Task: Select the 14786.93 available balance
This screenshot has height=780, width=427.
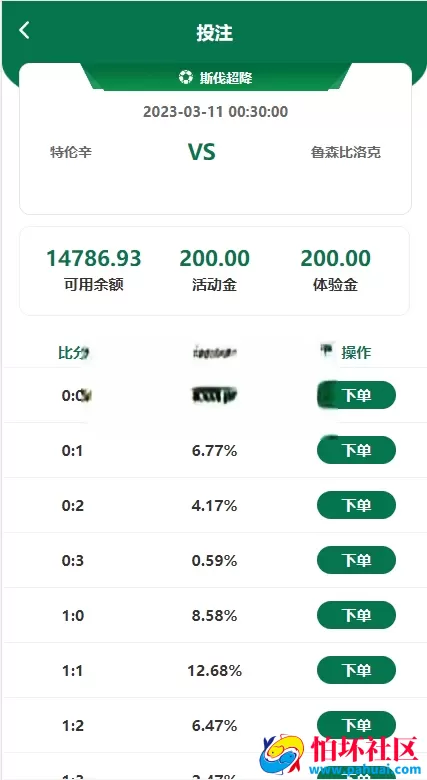Action: pos(94,258)
